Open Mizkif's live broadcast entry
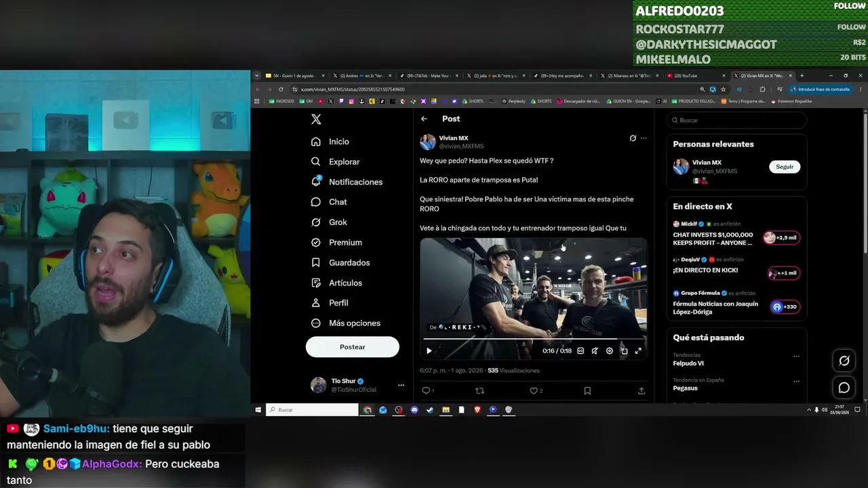Image resolution: width=868 pixels, height=488 pixels. (x=736, y=234)
